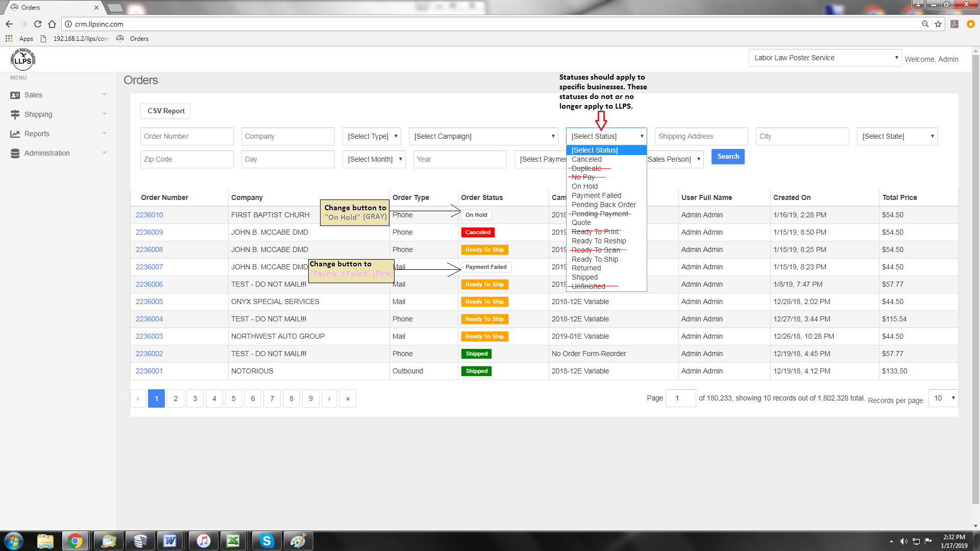
Task: Choose Ready To Ship status option
Action: (x=595, y=259)
